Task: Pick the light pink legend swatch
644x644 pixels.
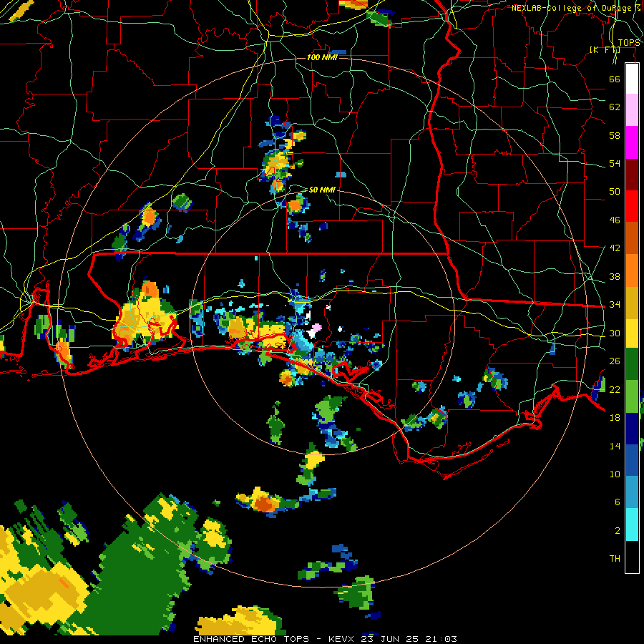Action: (632, 110)
